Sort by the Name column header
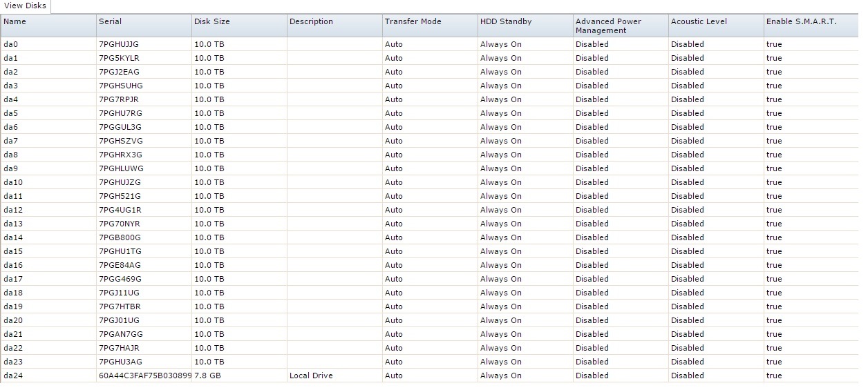Viewport: 868px width, 390px height. (48, 26)
